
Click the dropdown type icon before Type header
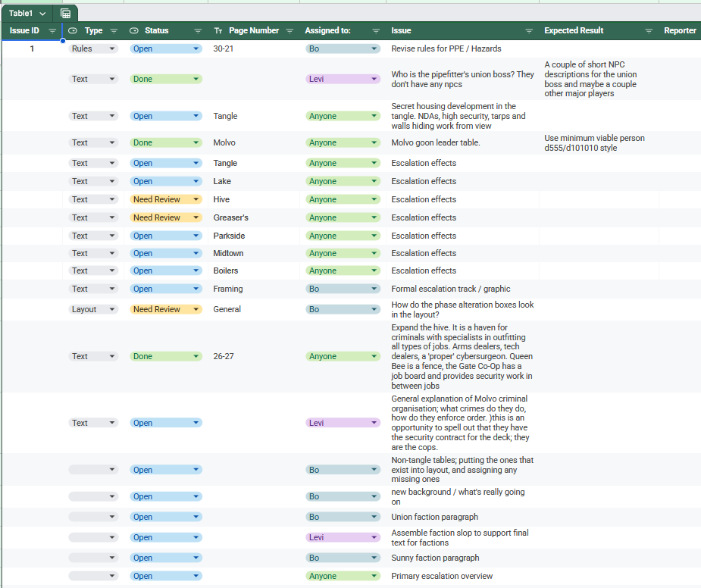point(73,31)
